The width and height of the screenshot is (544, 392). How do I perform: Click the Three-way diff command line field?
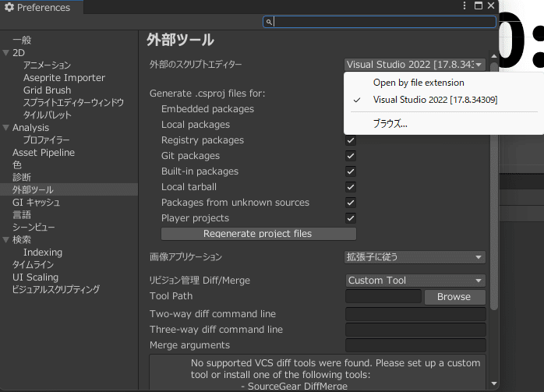point(415,330)
